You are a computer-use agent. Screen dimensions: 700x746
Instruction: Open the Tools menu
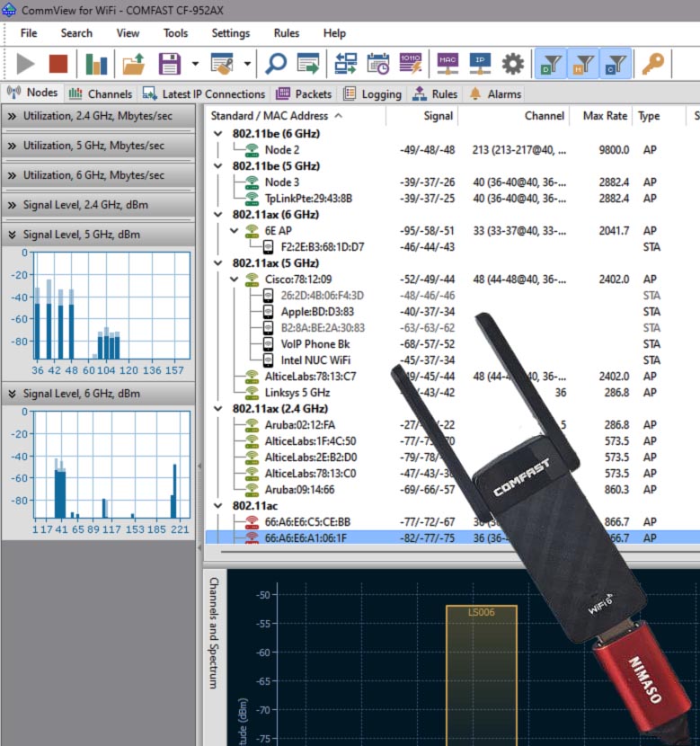coord(175,33)
